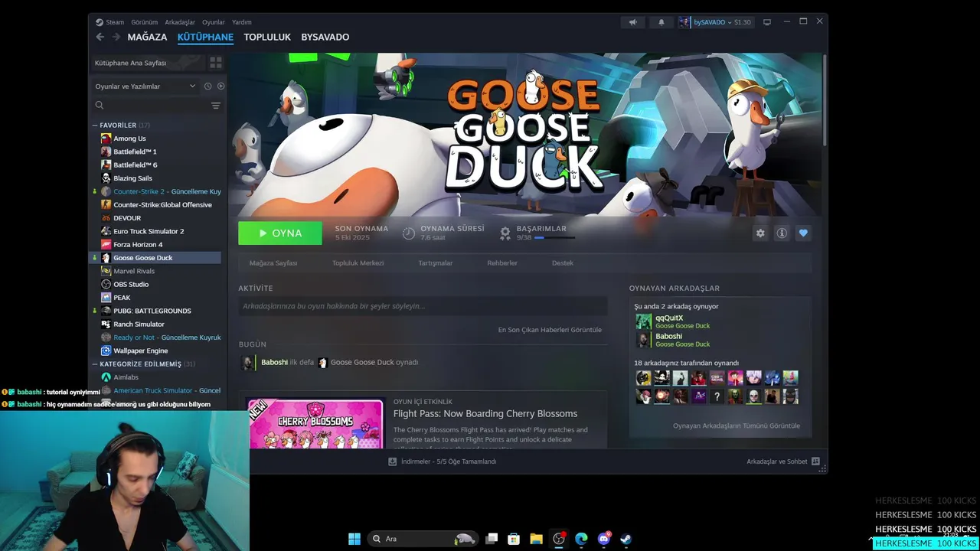Select DEVOUR in library list

click(x=127, y=218)
